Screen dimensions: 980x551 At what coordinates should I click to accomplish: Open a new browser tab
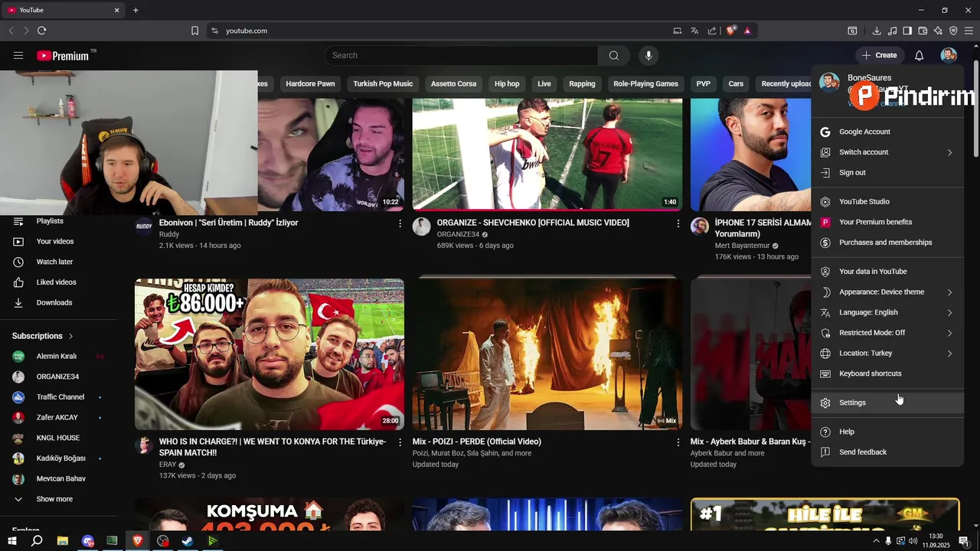coord(136,10)
